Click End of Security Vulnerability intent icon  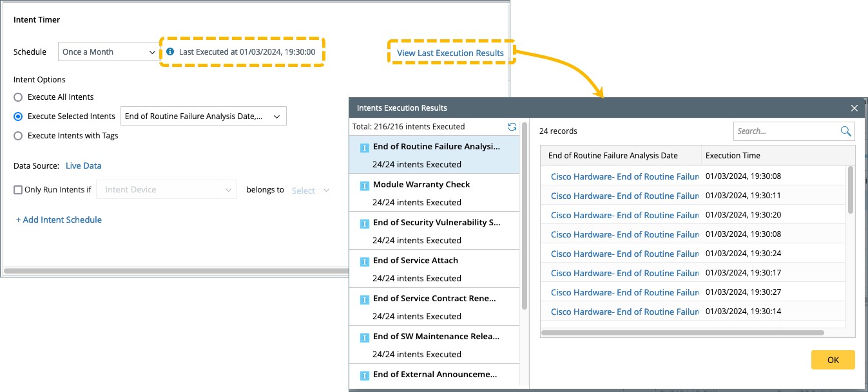[x=364, y=224]
